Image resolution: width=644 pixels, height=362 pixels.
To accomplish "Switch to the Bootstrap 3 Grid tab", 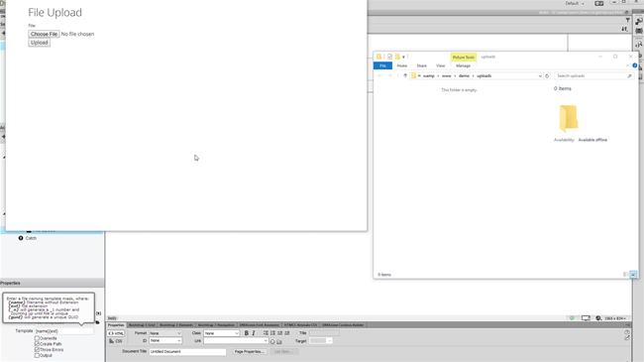I will point(142,325).
